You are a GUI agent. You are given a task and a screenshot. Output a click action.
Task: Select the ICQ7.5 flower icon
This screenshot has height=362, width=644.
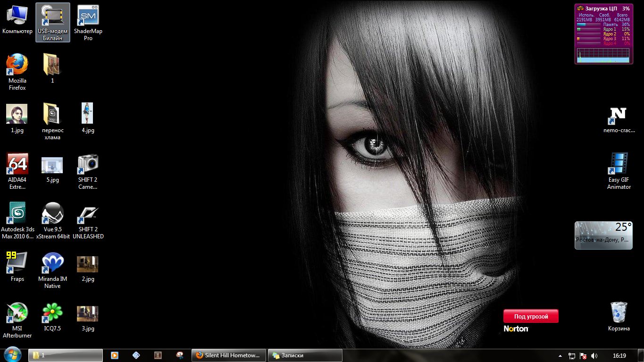(52, 313)
